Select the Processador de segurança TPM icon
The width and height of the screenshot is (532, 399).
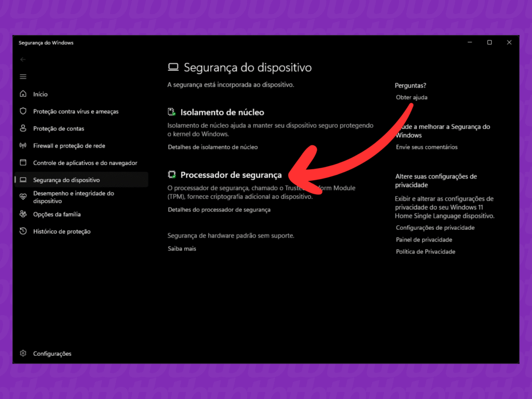[x=172, y=176]
